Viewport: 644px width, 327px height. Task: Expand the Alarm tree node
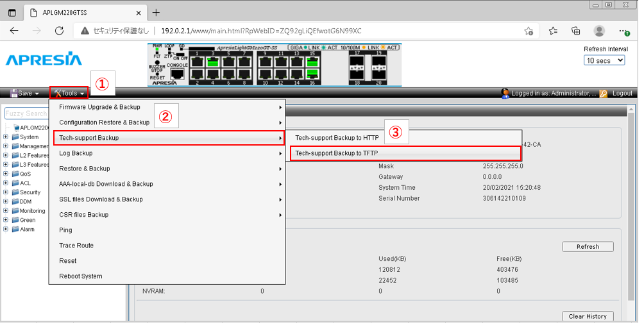point(6,230)
